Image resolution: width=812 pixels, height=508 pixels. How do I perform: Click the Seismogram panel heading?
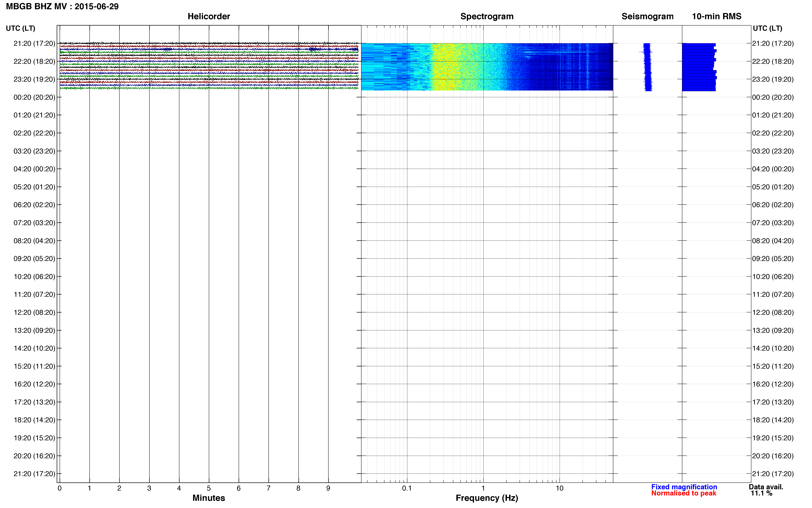click(x=648, y=16)
